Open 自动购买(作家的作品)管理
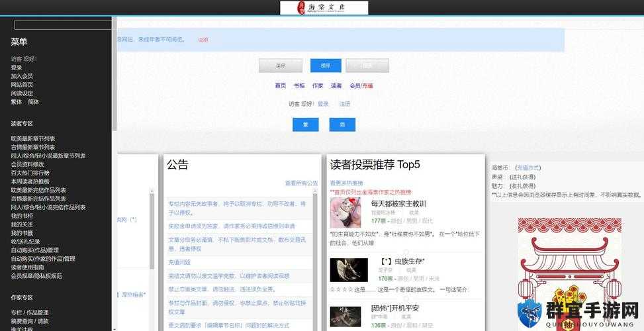644x331 pixels. click(43, 259)
